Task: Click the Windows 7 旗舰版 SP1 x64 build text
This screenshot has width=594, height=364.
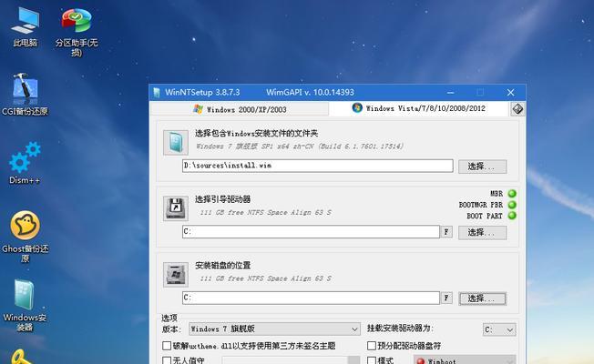Action: click(300, 146)
